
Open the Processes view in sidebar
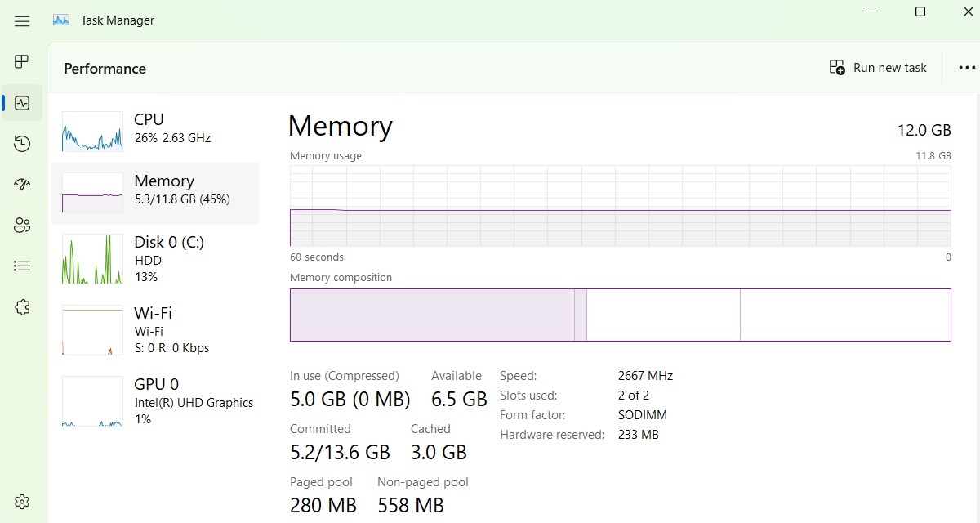[21, 61]
